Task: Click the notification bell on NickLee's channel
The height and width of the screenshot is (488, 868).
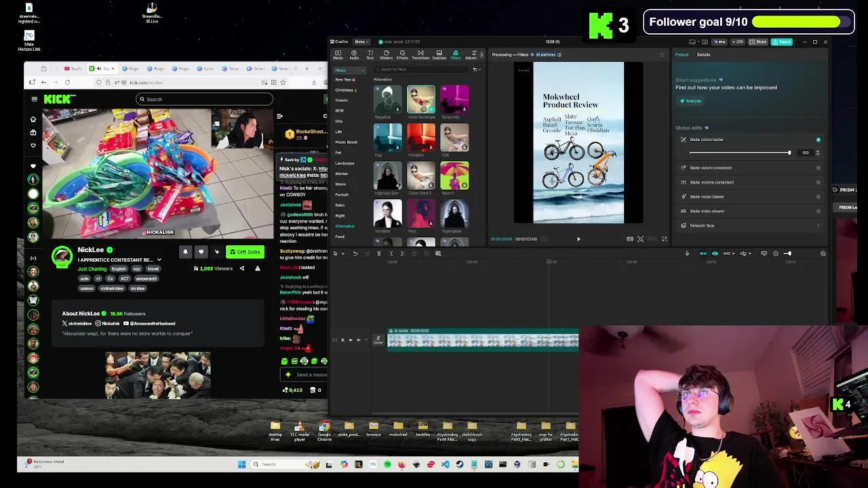Action: [185, 252]
